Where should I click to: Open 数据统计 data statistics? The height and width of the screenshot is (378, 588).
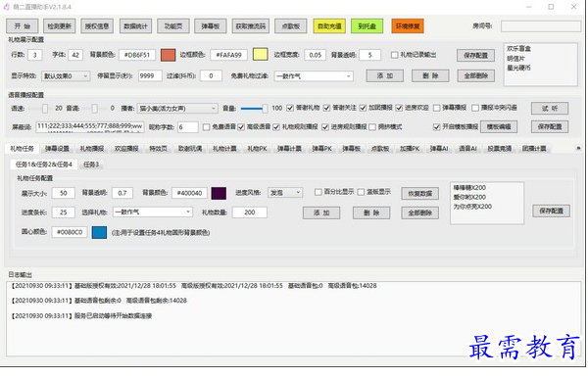[136, 26]
